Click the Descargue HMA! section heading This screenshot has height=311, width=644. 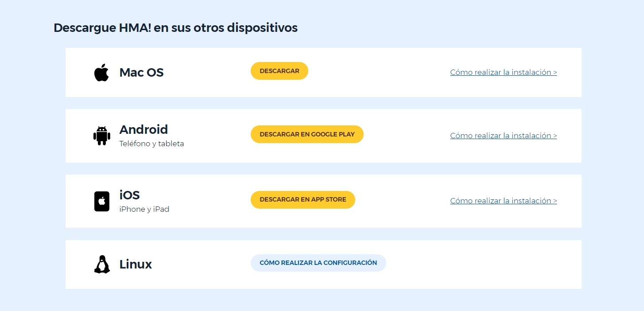(x=175, y=27)
